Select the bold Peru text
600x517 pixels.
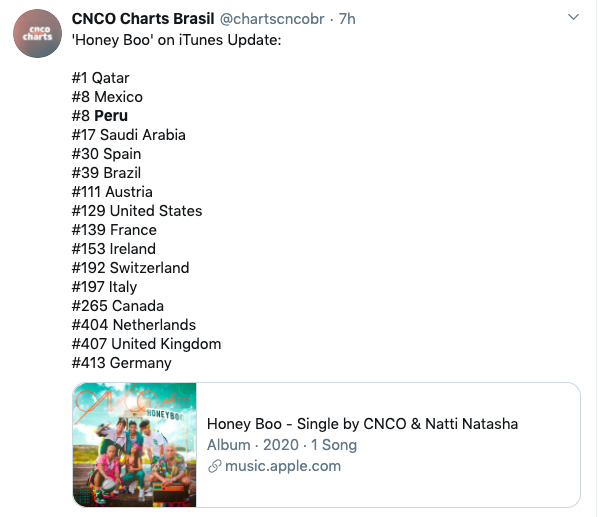tap(111, 116)
